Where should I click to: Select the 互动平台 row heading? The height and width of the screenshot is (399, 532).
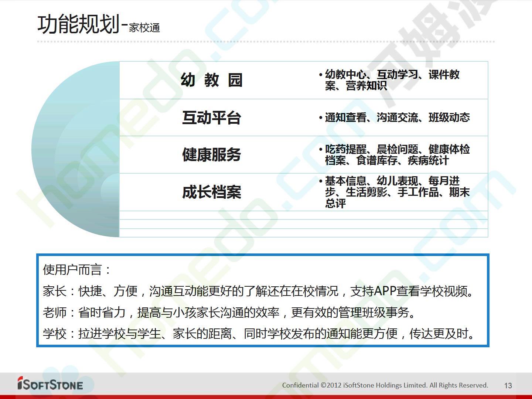[x=211, y=117]
